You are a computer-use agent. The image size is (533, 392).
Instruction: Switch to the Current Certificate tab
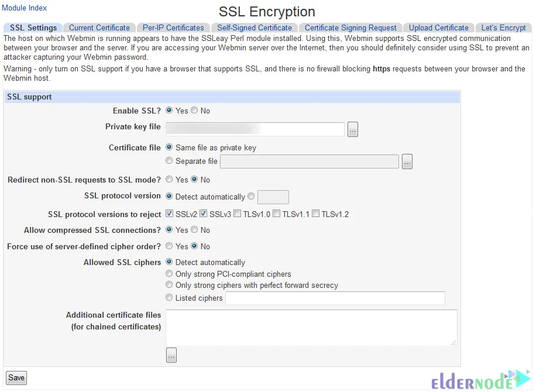(99, 27)
